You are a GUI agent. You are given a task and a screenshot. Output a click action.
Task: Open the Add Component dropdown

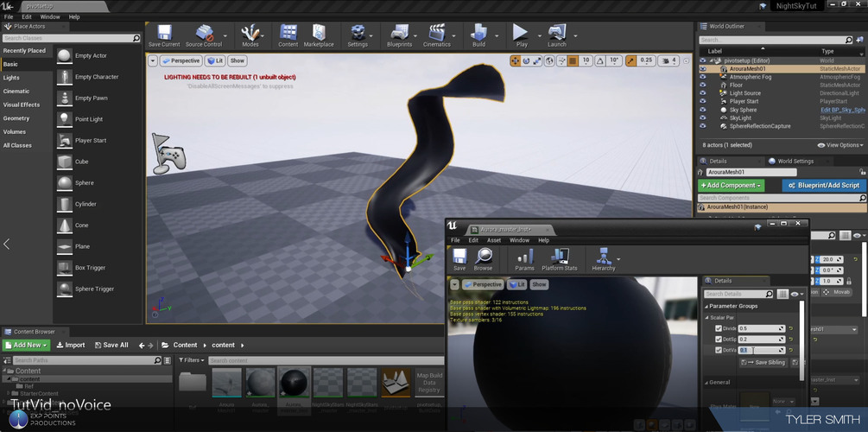pyautogui.click(x=731, y=186)
